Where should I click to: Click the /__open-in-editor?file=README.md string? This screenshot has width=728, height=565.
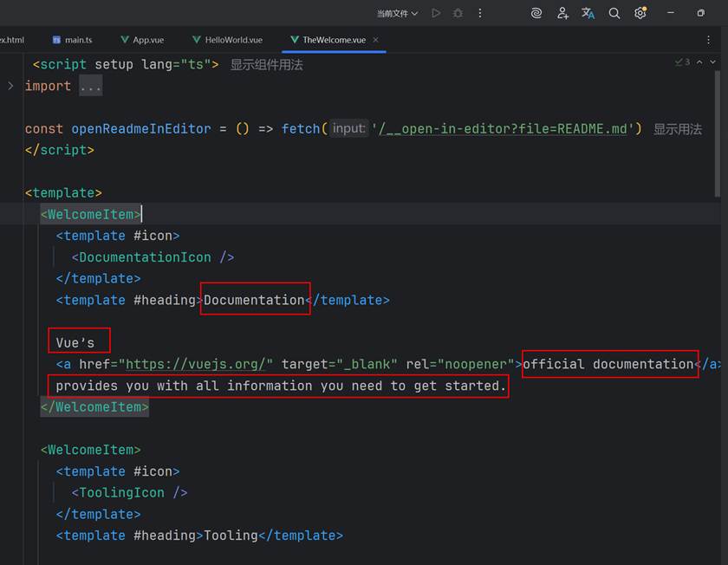503,129
